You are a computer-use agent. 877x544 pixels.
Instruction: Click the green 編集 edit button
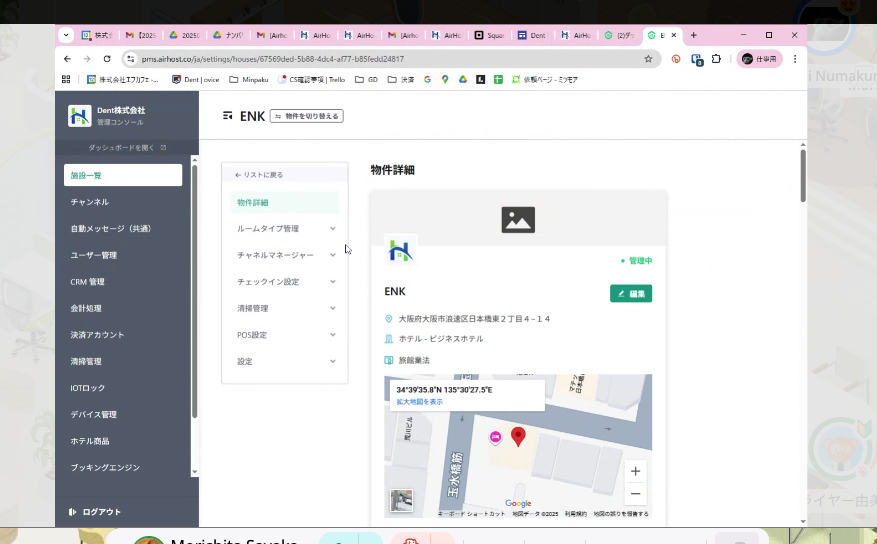[631, 293]
